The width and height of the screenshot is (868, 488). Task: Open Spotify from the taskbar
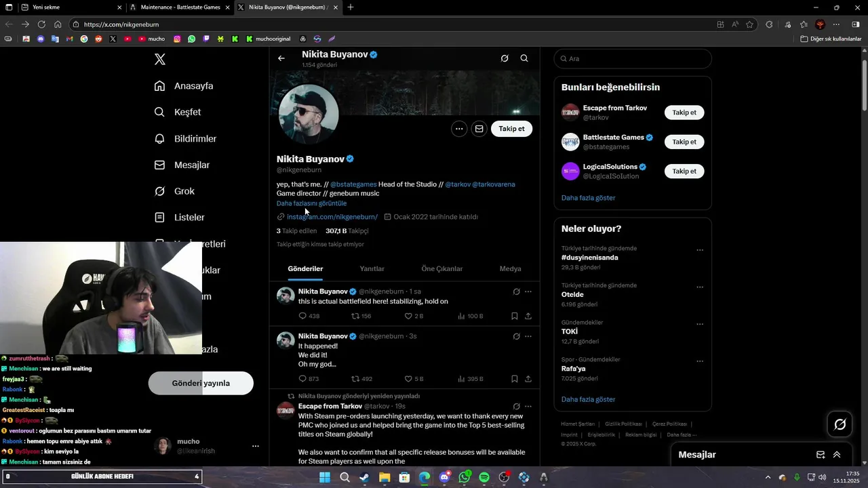484,478
